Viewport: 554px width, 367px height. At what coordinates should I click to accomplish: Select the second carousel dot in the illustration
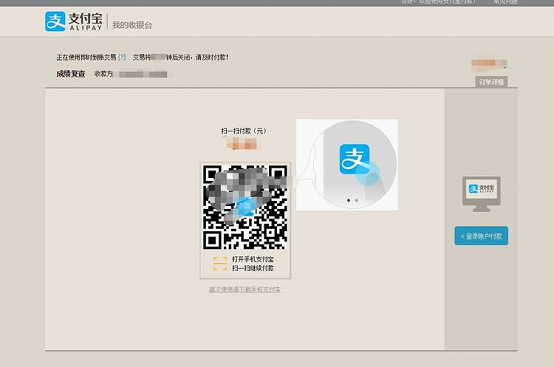coord(356,200)
